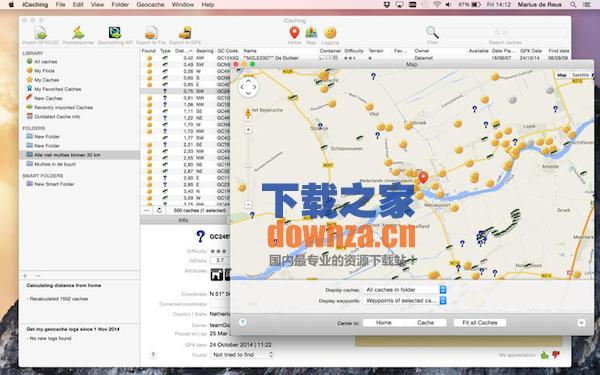Click the map pan control circle
Viewport: 600px width, 375px height.
coord(248,88)
